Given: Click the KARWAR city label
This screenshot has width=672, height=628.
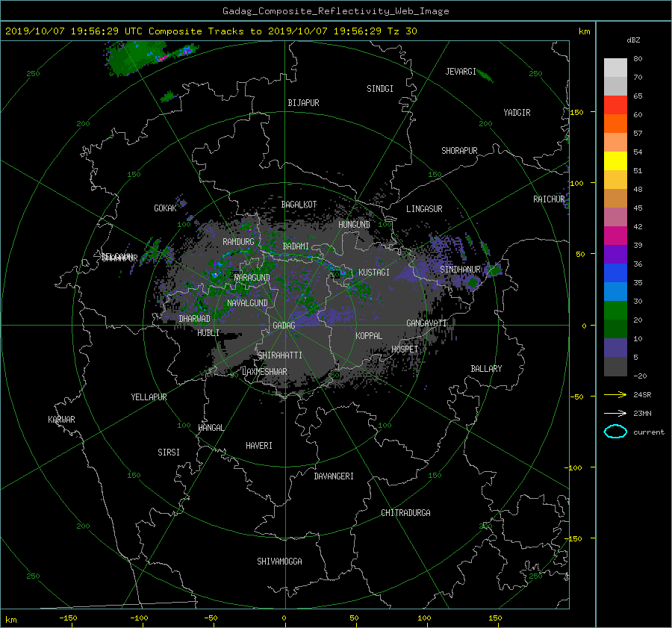Looking at the screenshot, I should 61,420.
